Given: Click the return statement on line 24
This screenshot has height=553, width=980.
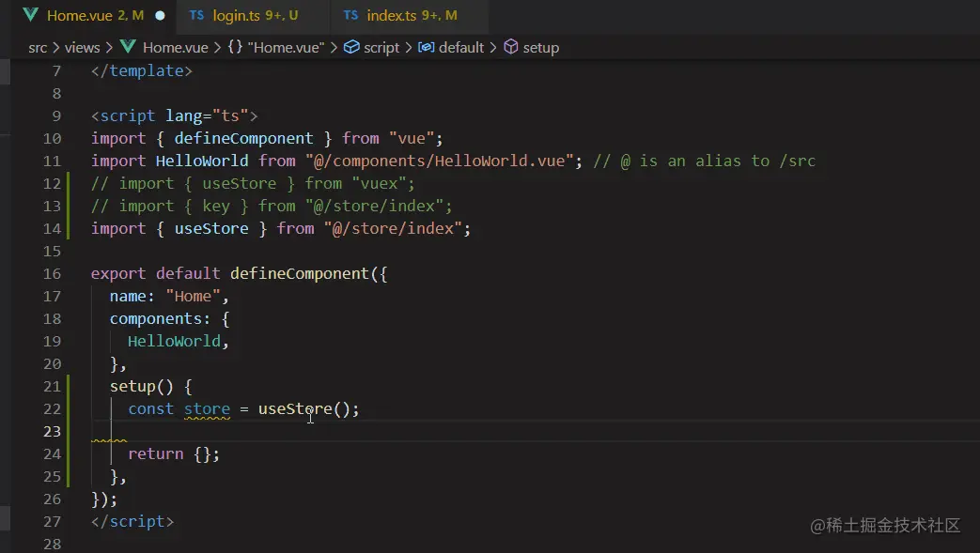Looking at the screenshot, I should (x=174, y=453).
